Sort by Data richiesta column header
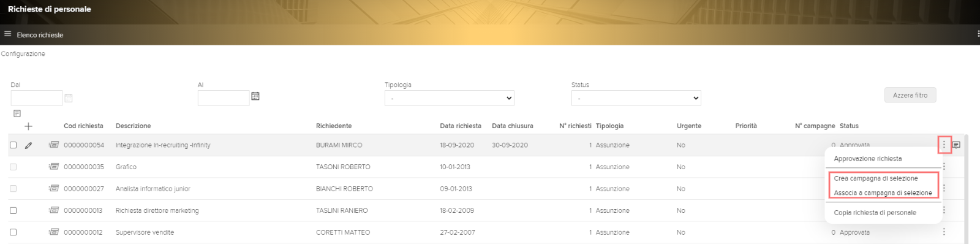This screenshot has width=980, height=244. click(x=461, y=126)
